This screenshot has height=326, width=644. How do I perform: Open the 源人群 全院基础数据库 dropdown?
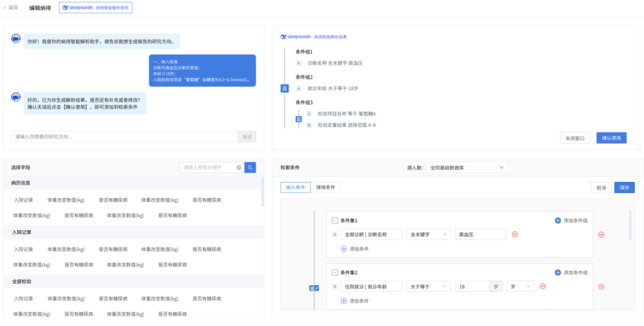point(466,168)
